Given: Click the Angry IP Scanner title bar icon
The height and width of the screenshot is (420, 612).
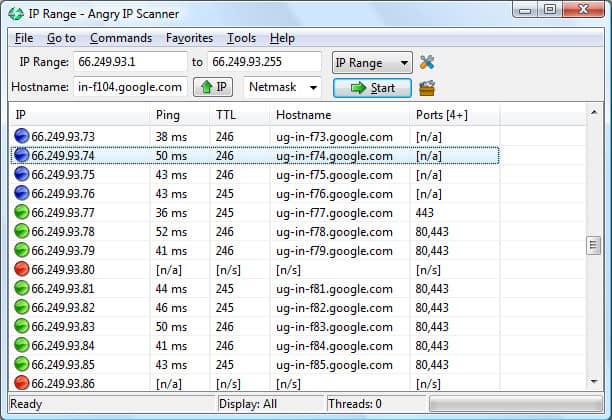Looking at the screenshot, I should coord(16,14).
